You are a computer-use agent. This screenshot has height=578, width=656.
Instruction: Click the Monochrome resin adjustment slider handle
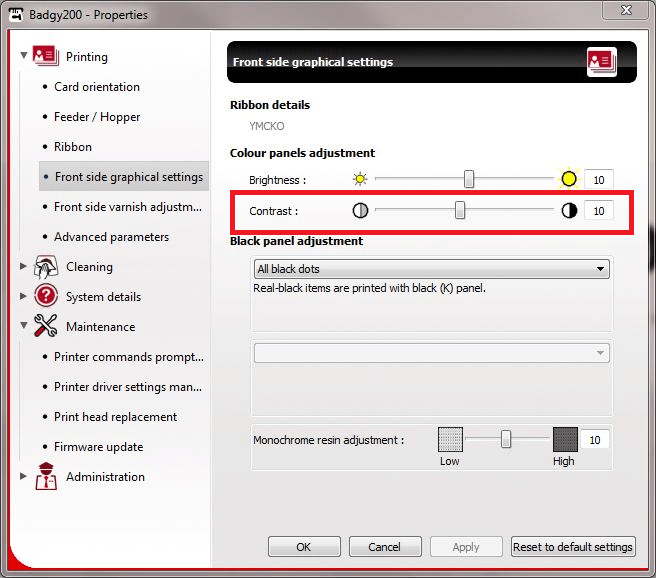(x=506, y=439)
